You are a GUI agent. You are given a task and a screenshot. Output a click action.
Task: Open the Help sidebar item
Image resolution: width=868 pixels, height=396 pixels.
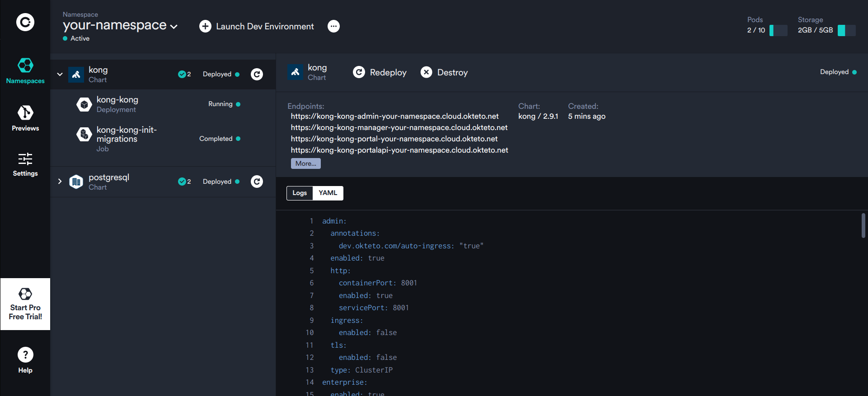pyautogui.click(x=25, y=360)
